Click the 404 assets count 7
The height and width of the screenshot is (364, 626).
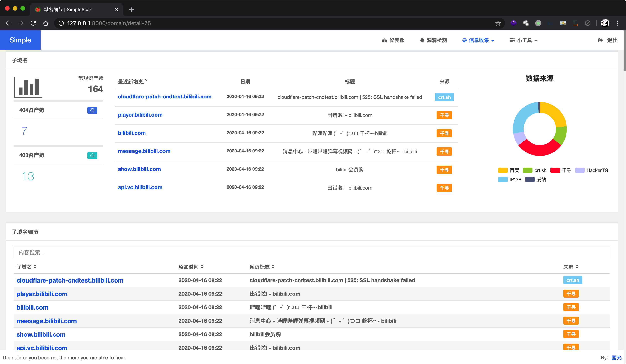click(x=24, y=131)
